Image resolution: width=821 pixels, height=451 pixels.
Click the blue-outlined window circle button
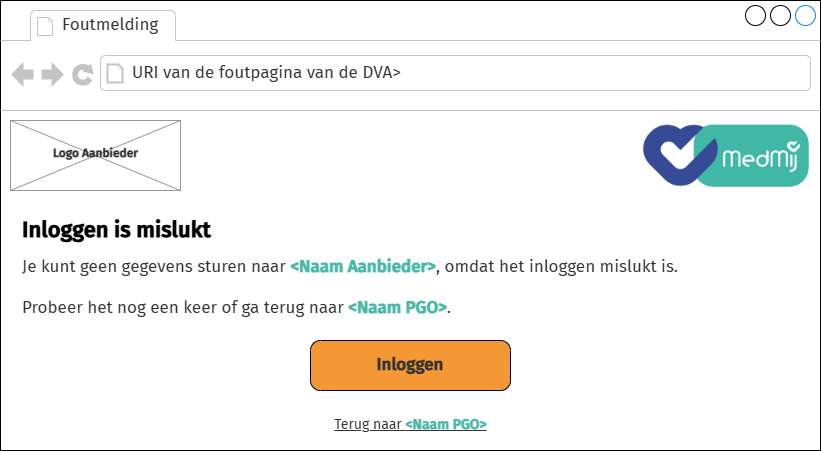(x=805, y=15)
